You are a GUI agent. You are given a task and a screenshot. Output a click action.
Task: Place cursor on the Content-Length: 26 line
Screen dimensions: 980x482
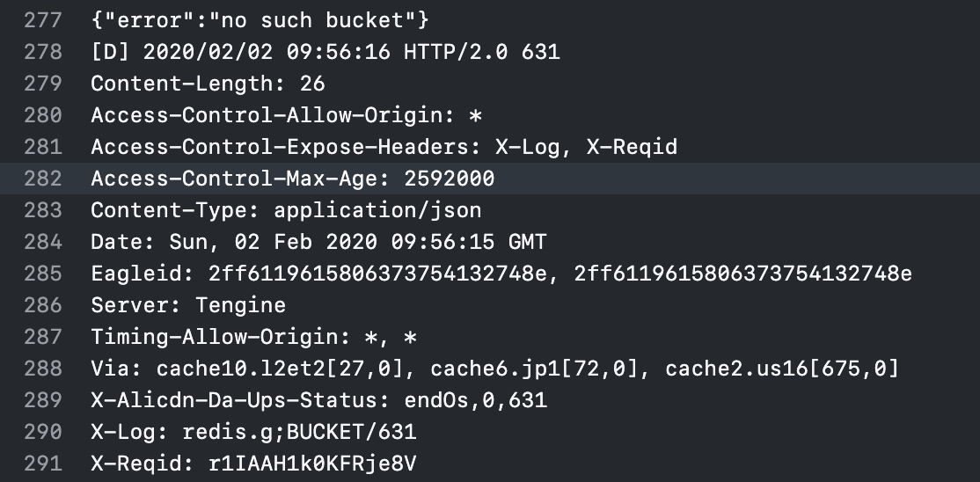coord(208,84)
